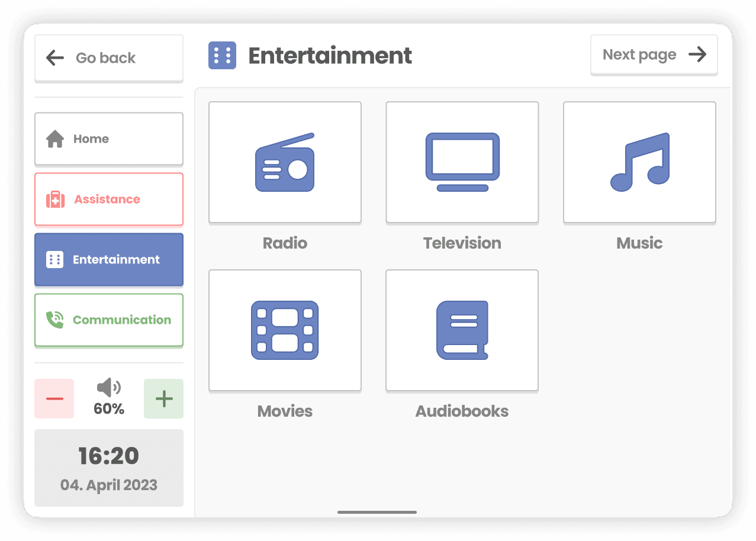Select the Assistance category

click(108, 199)
